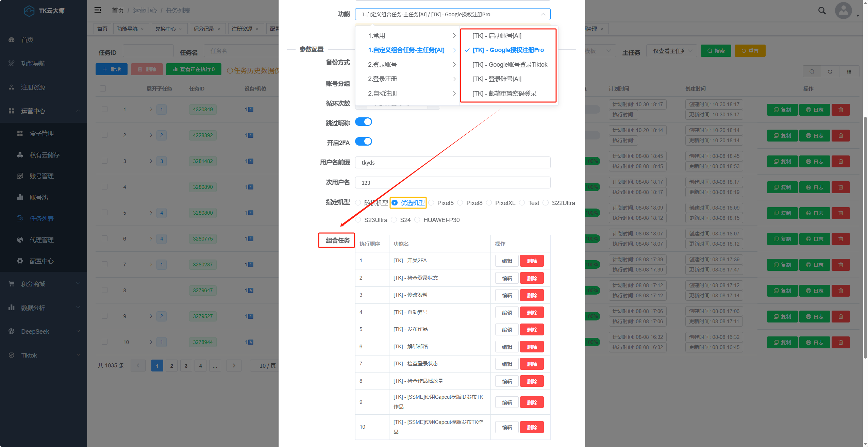This screenshot has height=447, width=868.
Task: Open the user avatar menu
Action: coord(843,11)
